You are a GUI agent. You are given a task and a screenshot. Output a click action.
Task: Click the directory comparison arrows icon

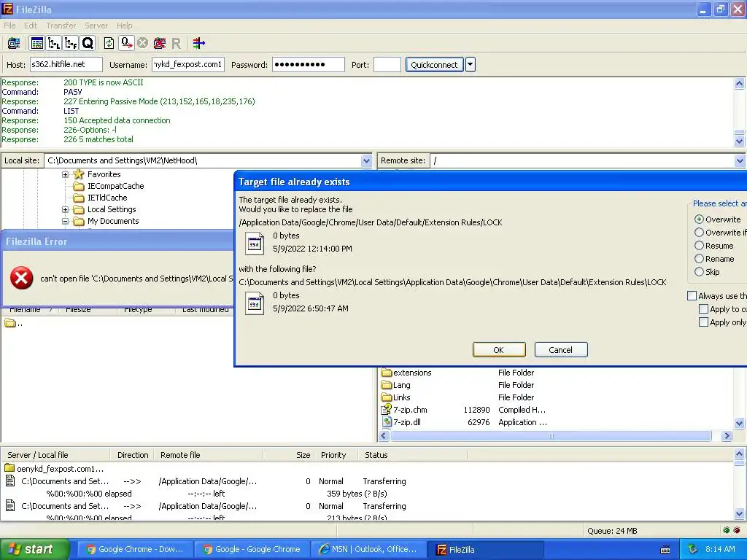(x=198, y=43)
